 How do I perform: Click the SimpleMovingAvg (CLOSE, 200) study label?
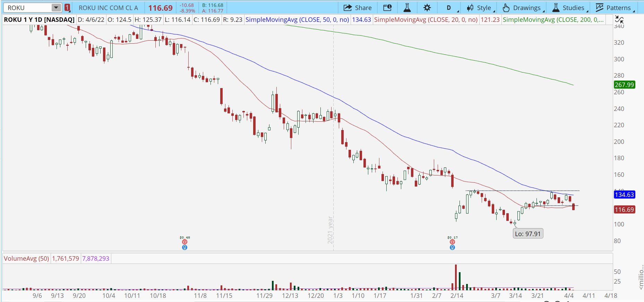pos(553,20)
